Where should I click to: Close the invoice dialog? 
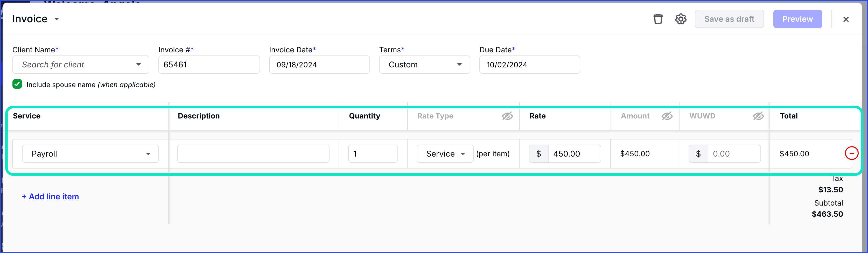click(x=846, y=19)
